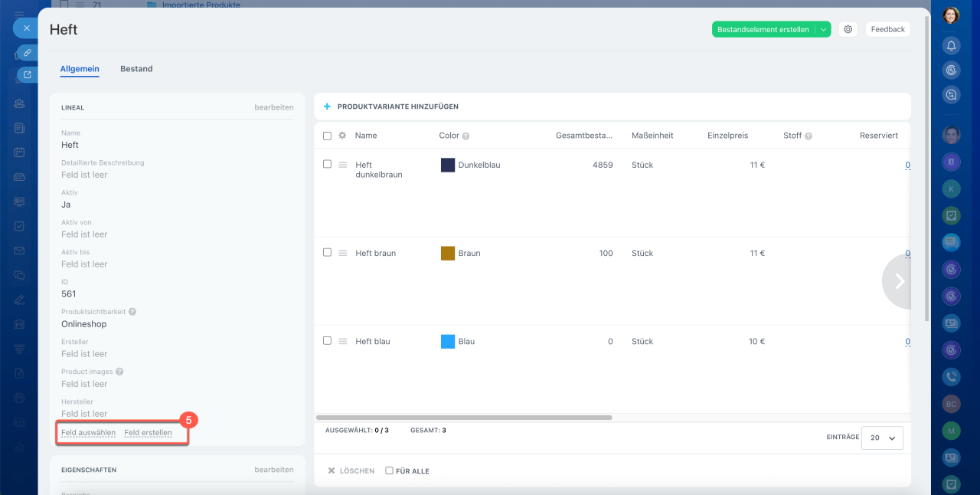Open the phone icon in right sidebar
The height and width of the screenshot is (495, 980).
(x=951, y=376)
